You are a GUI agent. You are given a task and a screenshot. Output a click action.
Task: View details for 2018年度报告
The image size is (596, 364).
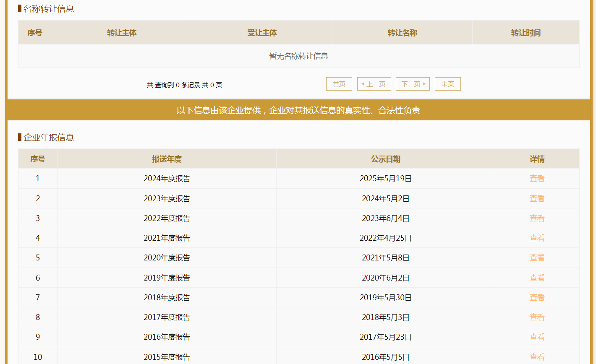(537, 297)
